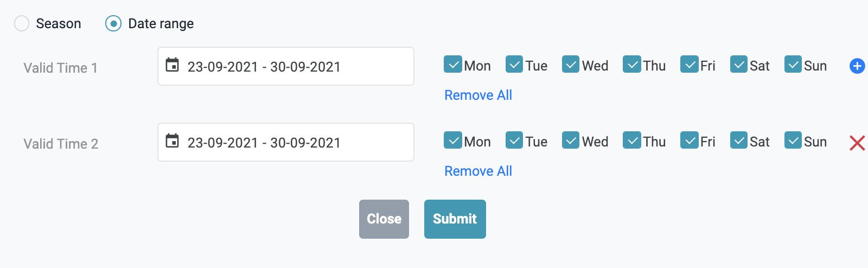This screenshot has width=868, height=268.
Task: Click the blue plus icon to add valid time
Action: point(857,66)
